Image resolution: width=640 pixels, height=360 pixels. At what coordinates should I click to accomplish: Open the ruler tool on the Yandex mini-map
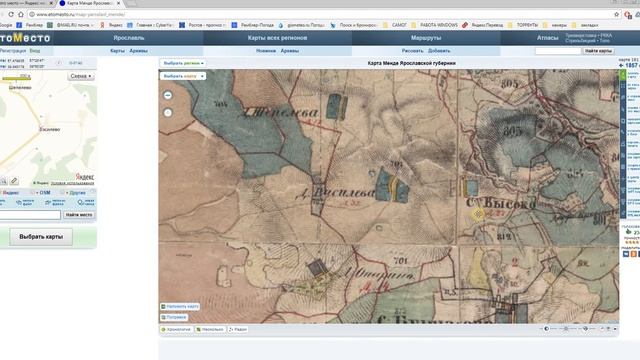pos(14,181)
